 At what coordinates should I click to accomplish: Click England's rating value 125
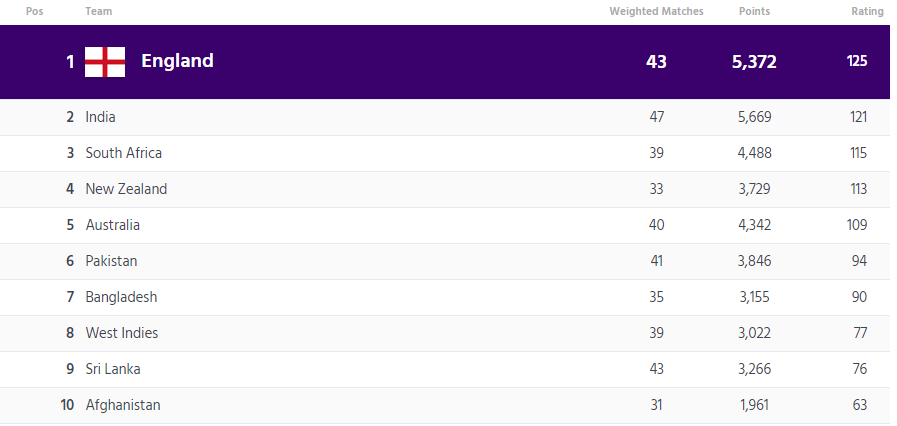coord(856,61)
